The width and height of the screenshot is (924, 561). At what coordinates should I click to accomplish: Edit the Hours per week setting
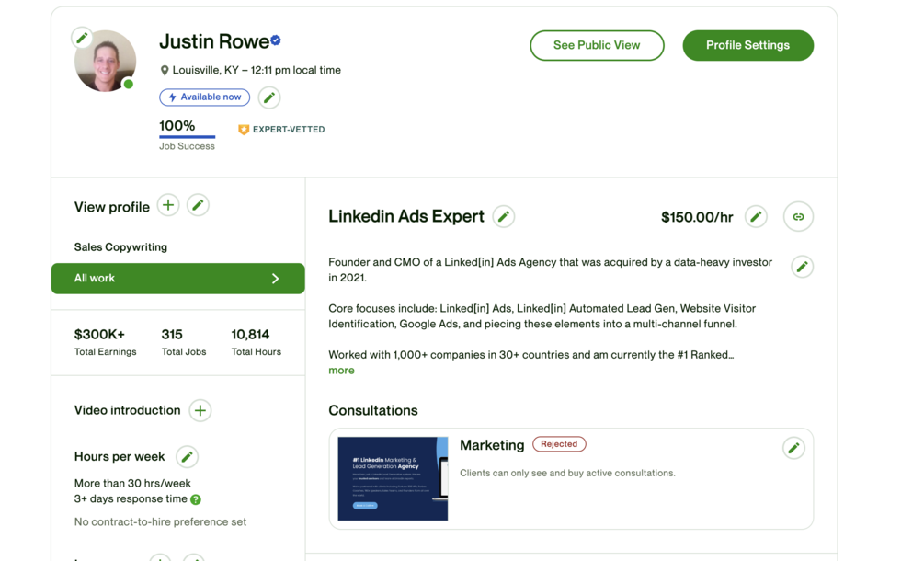(187, 456)
